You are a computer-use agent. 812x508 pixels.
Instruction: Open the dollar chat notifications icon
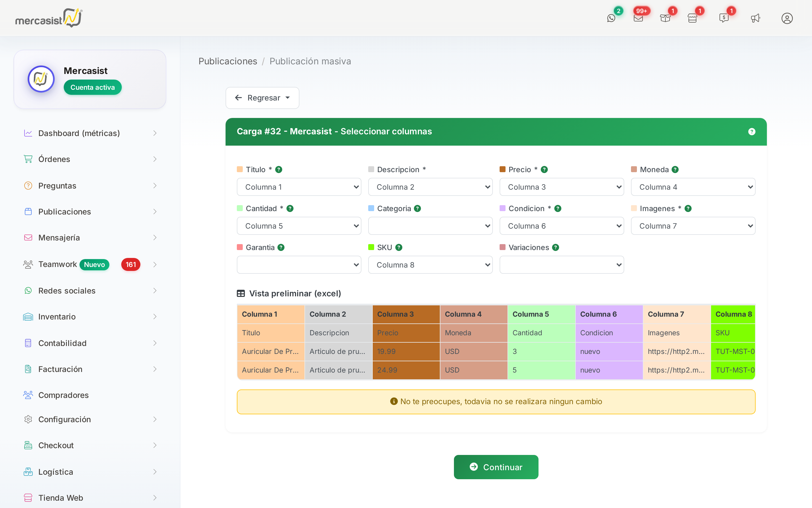724,18
